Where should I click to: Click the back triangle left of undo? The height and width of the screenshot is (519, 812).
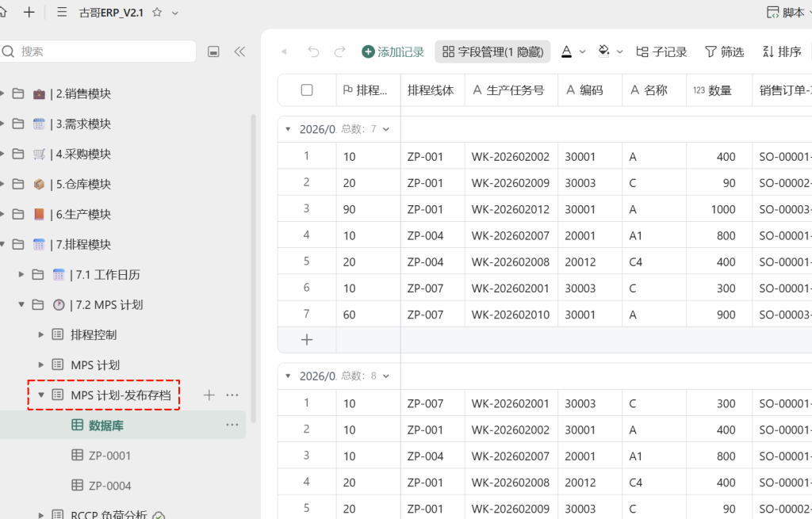pyautogui.click(x=284, y=52)
